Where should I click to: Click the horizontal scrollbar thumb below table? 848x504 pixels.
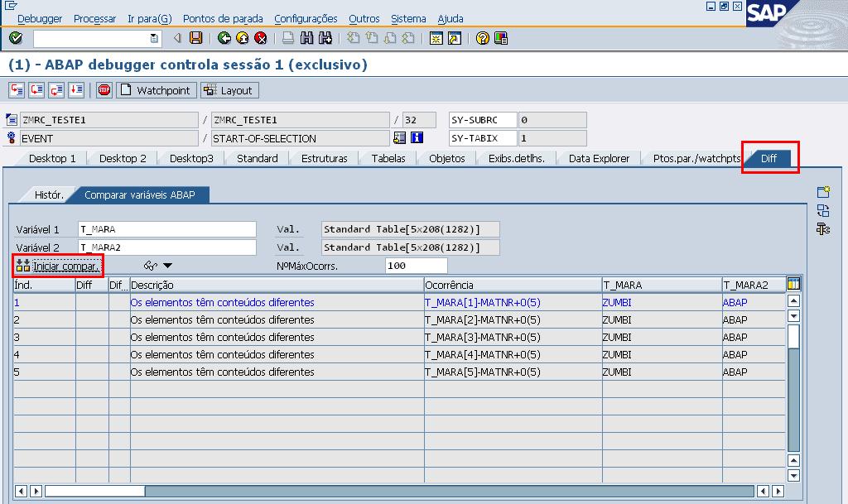(94, 491)
